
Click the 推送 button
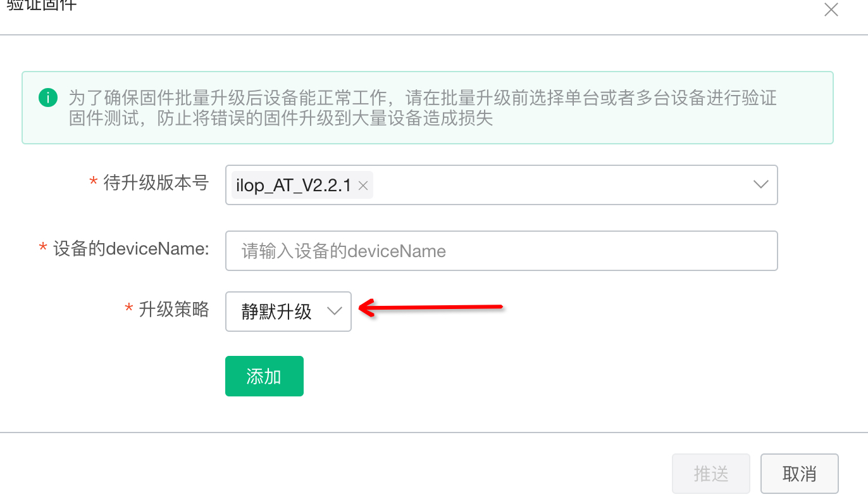pos(711,474)
